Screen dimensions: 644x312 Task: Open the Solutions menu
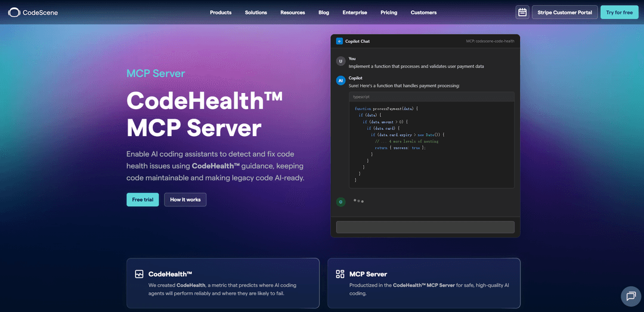tap(256, 13)
